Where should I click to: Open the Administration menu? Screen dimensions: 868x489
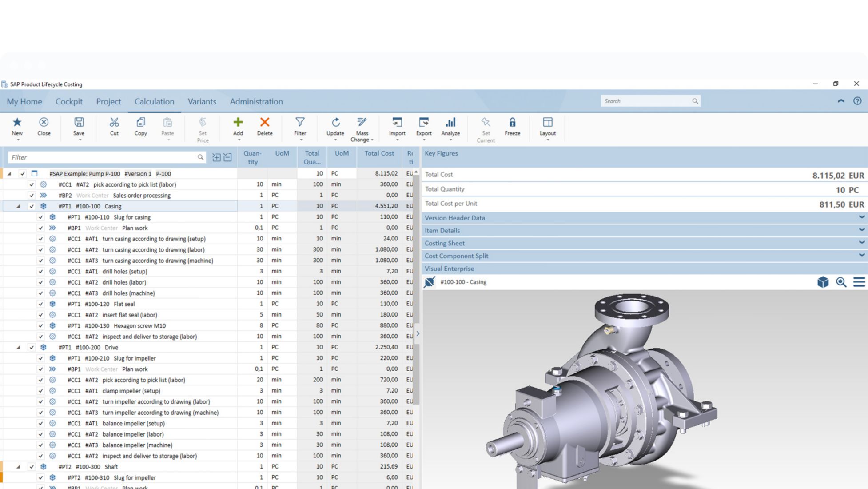pyautogui.click(x=256, y=101)
